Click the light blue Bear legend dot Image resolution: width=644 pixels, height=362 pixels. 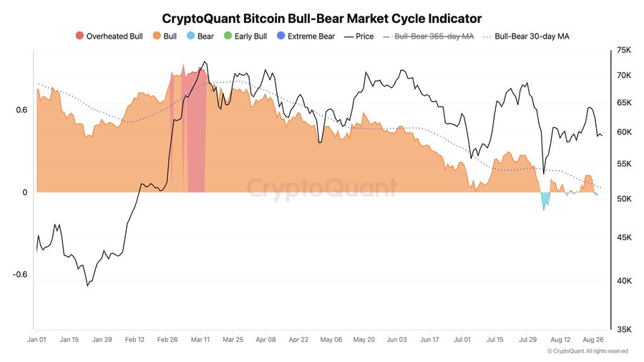coord(190,36)
